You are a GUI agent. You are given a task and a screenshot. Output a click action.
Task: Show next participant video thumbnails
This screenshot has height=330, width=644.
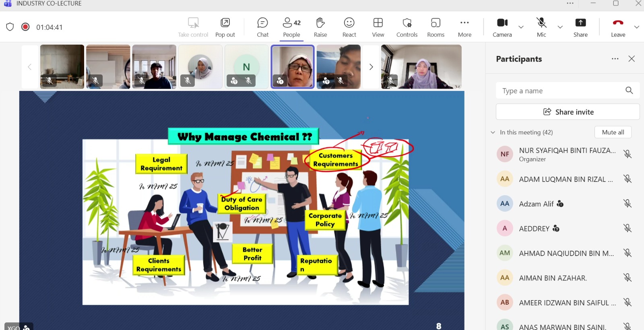(371, 67)
